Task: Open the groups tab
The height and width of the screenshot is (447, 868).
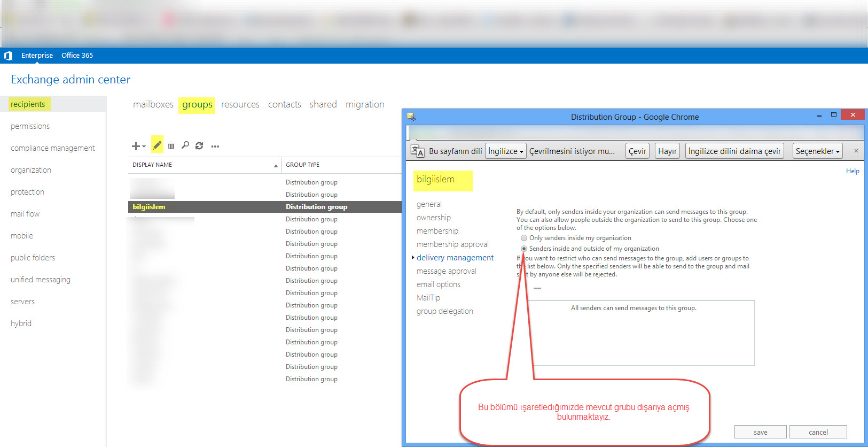Action: pos(197,104)
